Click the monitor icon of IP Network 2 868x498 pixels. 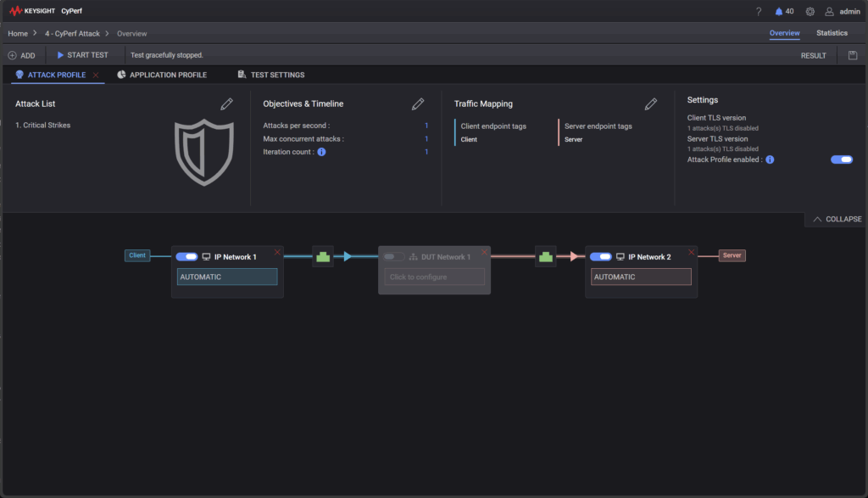[620, 257]
